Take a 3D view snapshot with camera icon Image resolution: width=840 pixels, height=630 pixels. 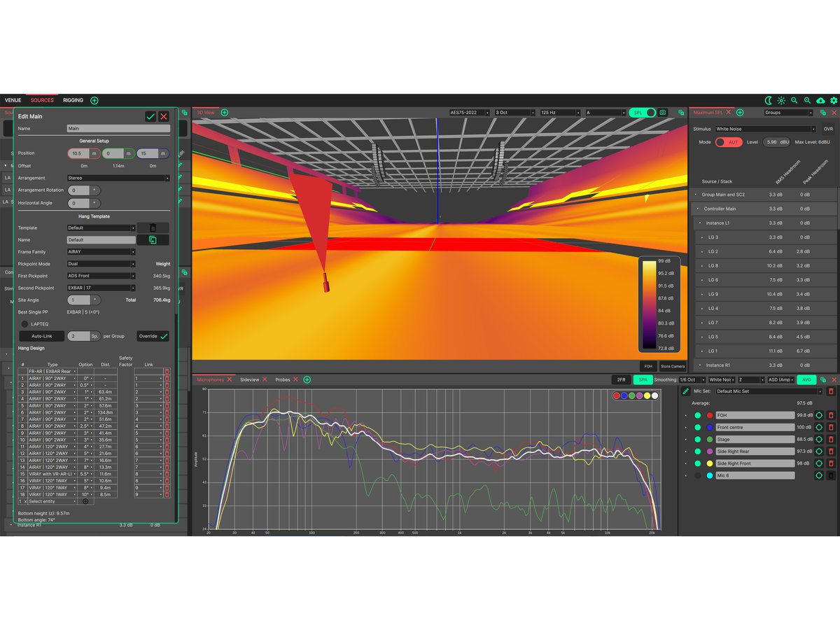click(662, 112)
